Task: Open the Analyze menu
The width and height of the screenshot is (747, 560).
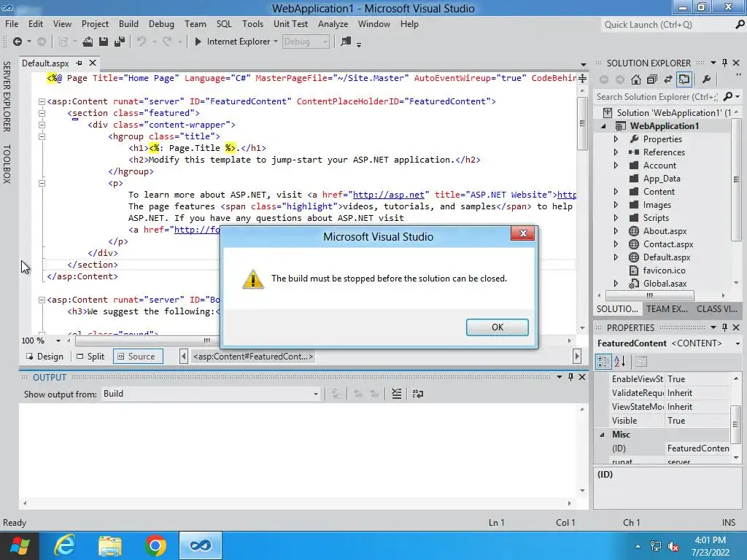Action: [x=333, y=24]
